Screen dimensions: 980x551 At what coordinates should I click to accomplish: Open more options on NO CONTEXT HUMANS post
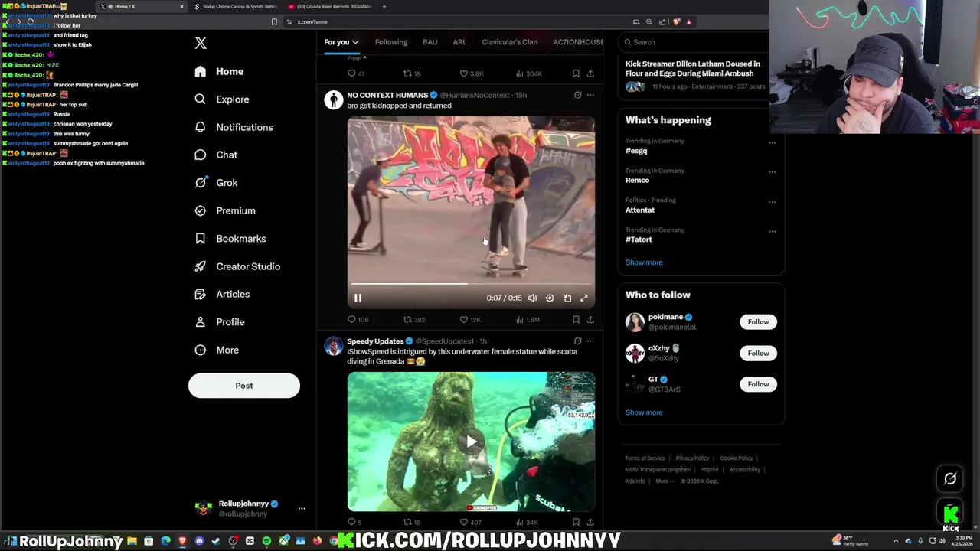point(590,95)
